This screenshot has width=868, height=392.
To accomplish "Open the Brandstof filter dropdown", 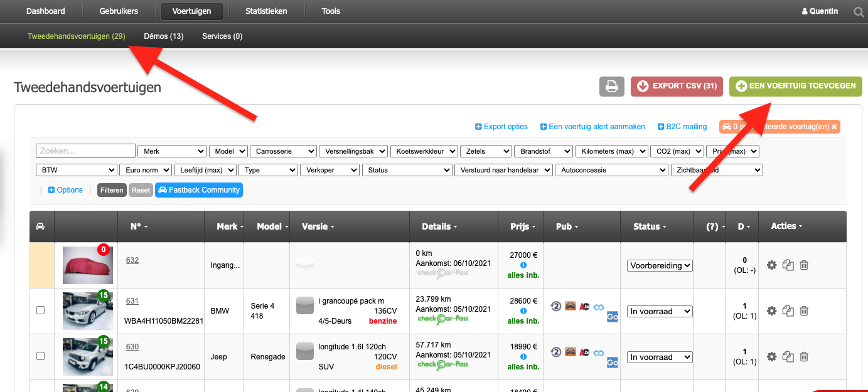I will [x=543, y=151].
